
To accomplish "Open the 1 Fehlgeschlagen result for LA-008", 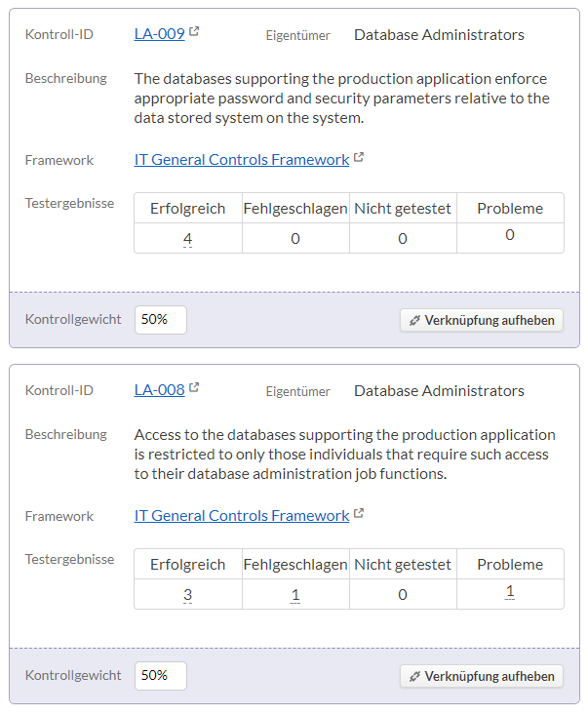I will click(295, 595).
